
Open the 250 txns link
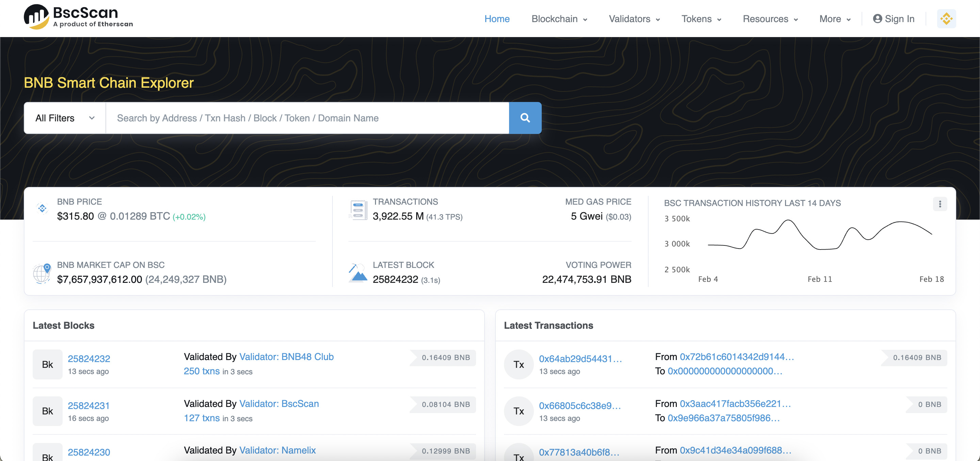point(202,371)
